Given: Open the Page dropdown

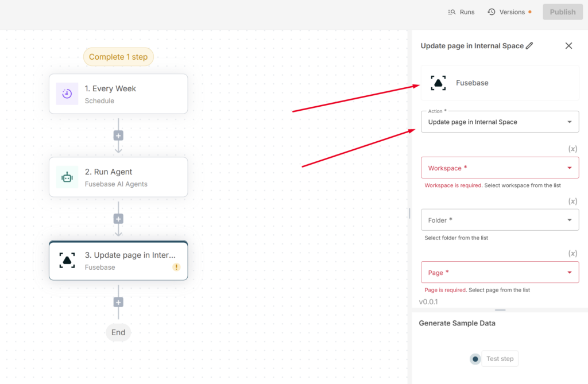Looking at the screenshot, I should pyautogui.click(x=500, y=272).
